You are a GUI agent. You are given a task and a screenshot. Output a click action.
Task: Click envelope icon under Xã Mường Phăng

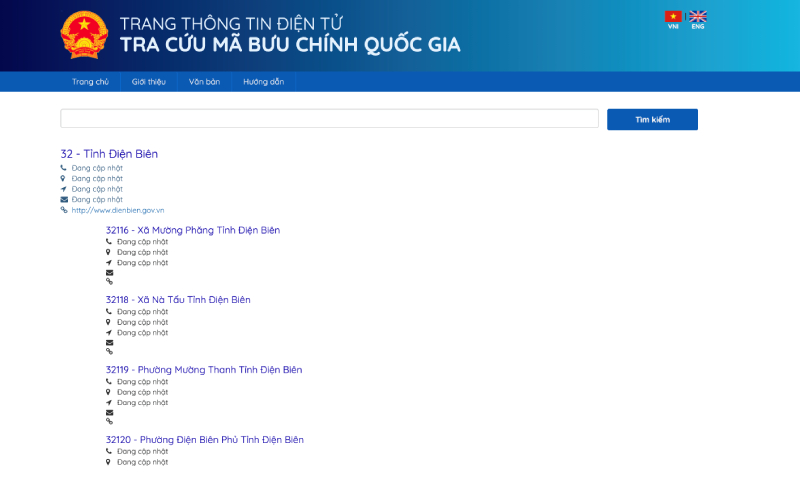coord(109,273)
